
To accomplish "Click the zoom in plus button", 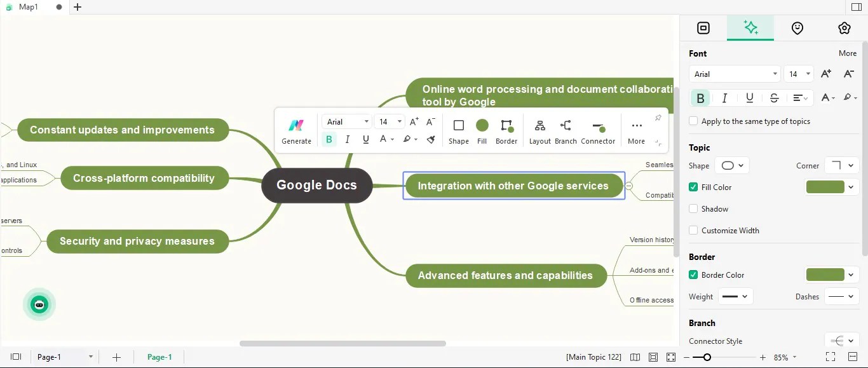I will click(763, 357).
